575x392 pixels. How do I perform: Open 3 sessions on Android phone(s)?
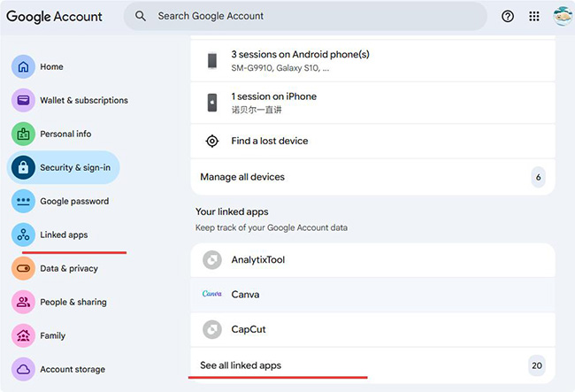pos(372,61)
